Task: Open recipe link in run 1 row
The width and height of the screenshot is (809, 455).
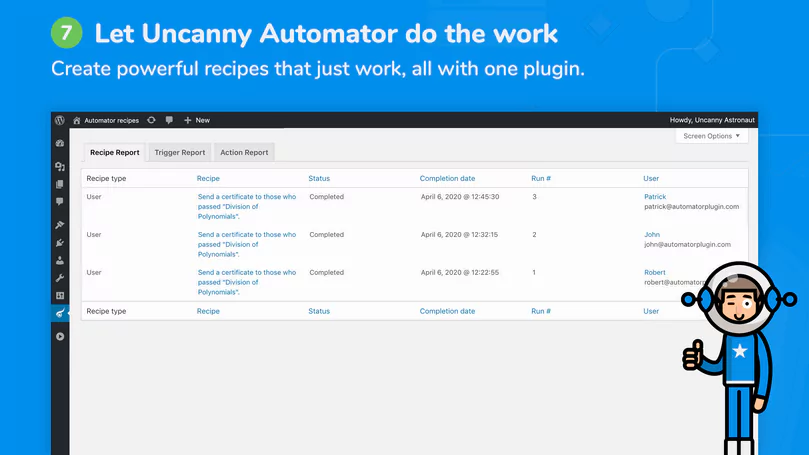Action: (x=247, y=282)
